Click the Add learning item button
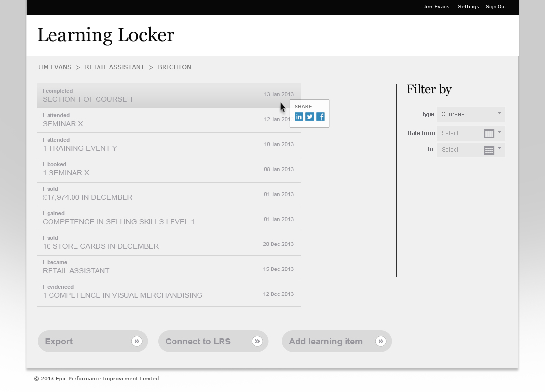 326,341
